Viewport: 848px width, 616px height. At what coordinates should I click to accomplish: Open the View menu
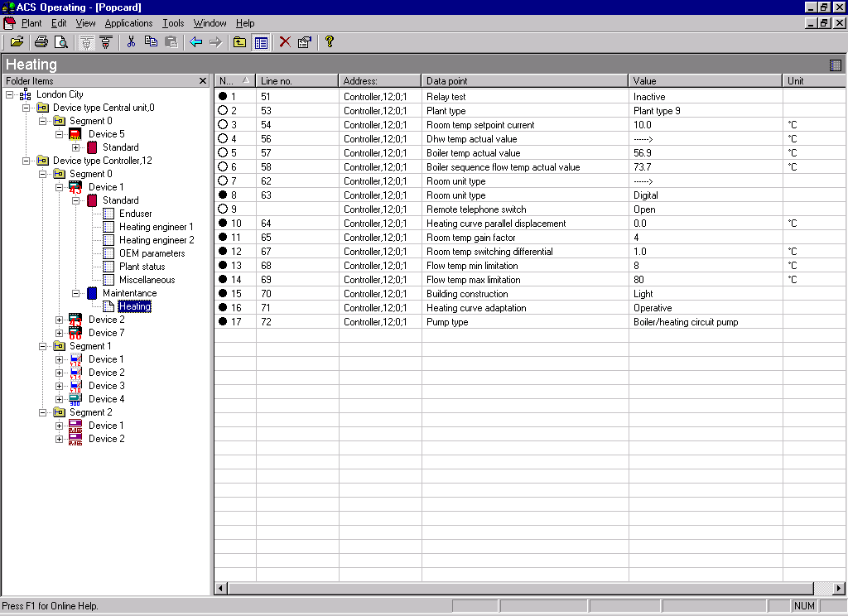[85, 23]
